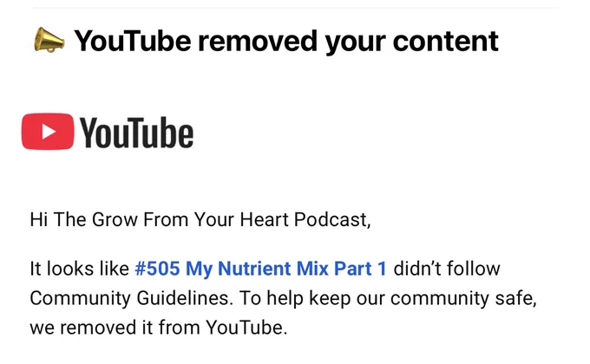Open the #505 My Nutrient Mix Part 1 link
Image resolution: width=590 pixels, height=364 pixels.
(261, 269)
